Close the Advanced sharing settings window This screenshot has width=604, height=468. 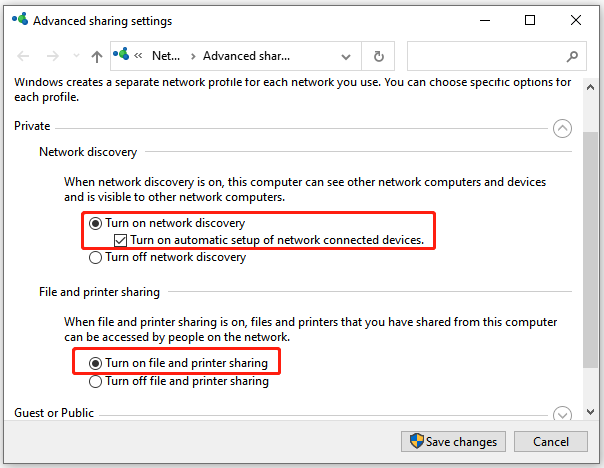coord(576,20)
